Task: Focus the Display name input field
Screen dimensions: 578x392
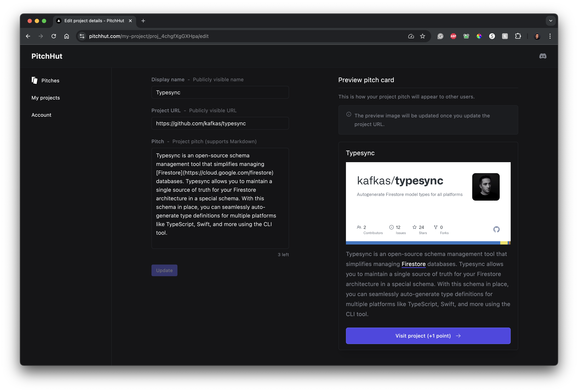Action: (x=220, y=93)
